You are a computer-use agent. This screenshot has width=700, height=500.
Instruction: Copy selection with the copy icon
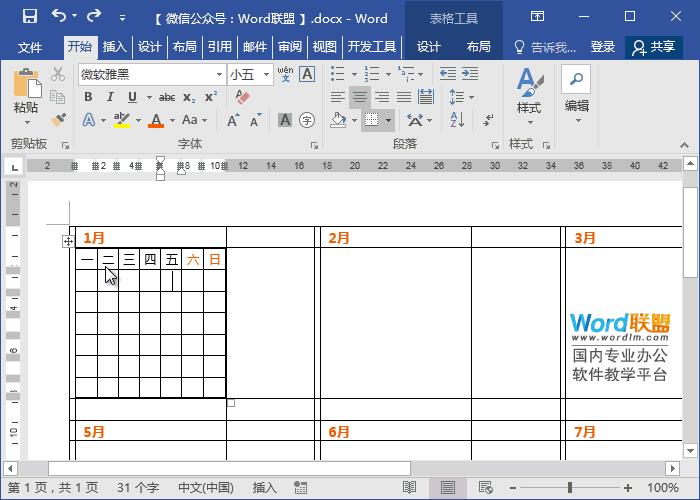(x=58, y=97)
